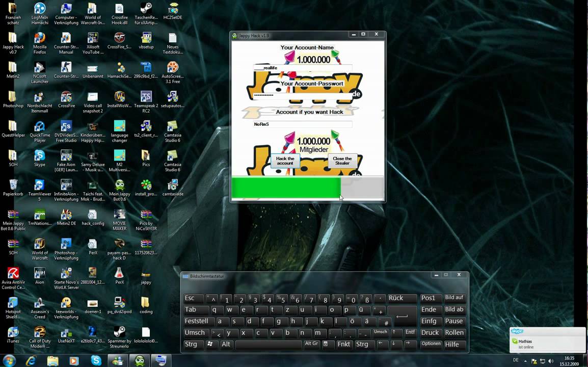
Task: Open Skype from the taskbar
Action: (96, 360)
